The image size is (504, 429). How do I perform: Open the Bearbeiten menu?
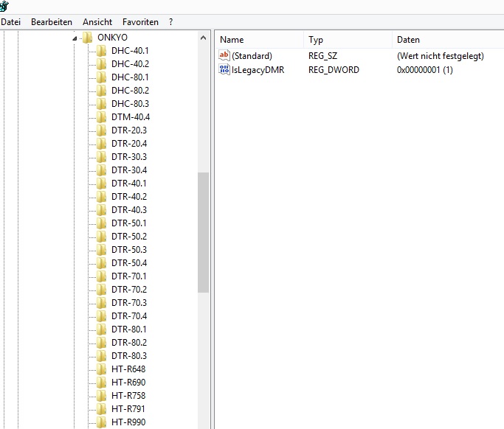[52, 22]
